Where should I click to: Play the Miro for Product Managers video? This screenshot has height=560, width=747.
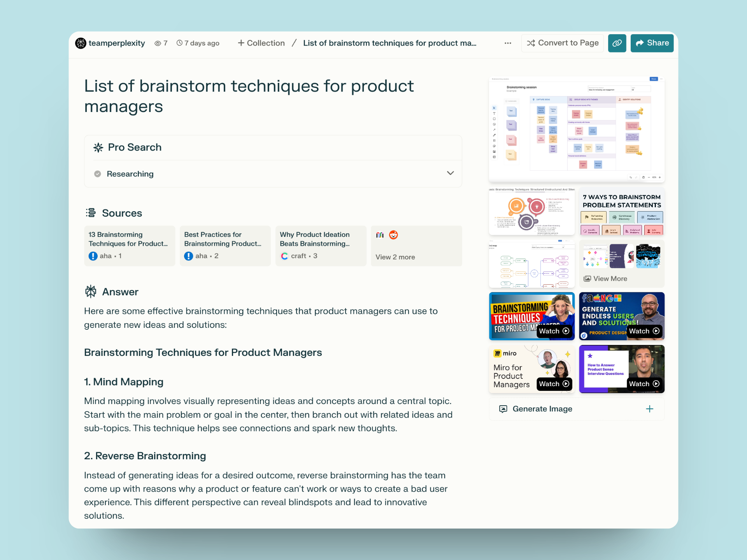[554, 384]
